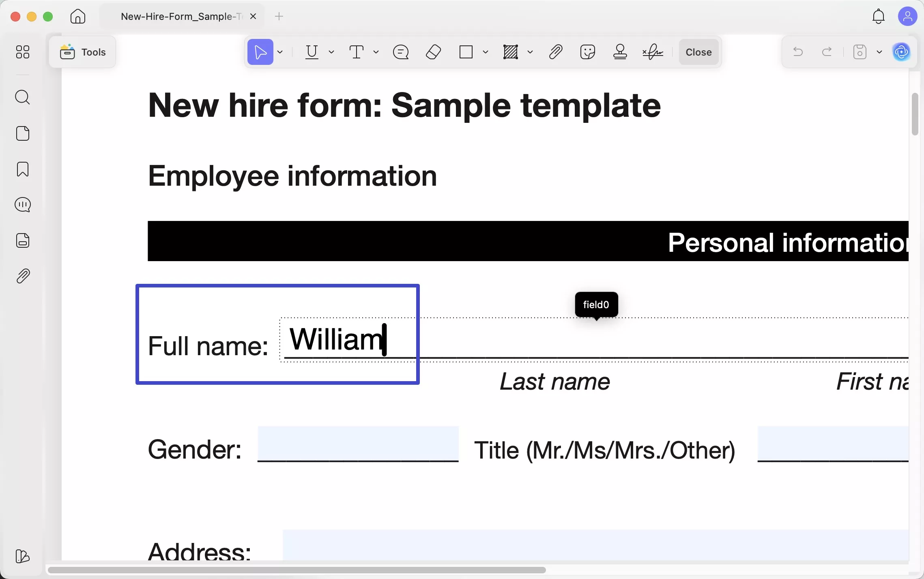Click the Close button to exit annotation mode
The height and width of the screenshot is (579, 924).
point(698,52)
